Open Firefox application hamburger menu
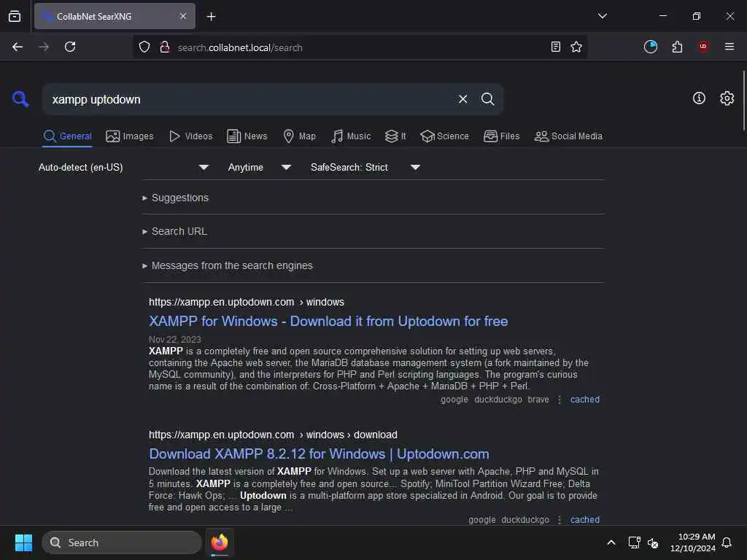The height and width of the screenshot is (560, 747). (x=729, y=47)
